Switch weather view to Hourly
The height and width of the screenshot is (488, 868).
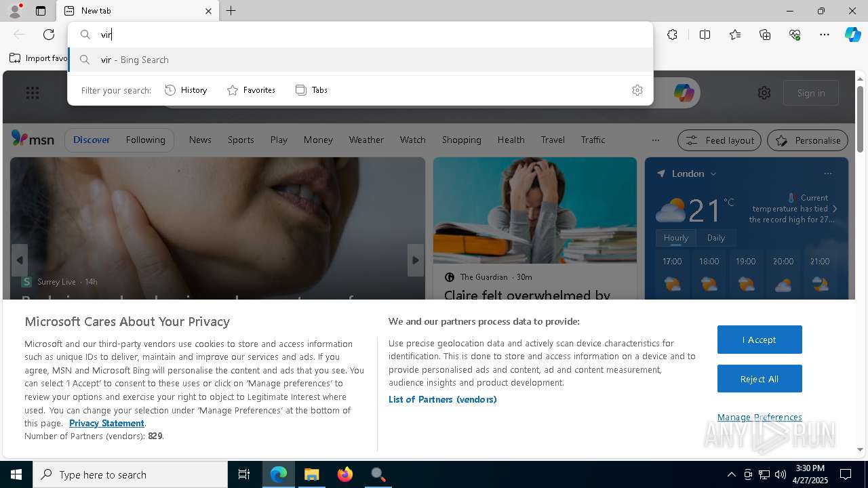coord(675,238)
